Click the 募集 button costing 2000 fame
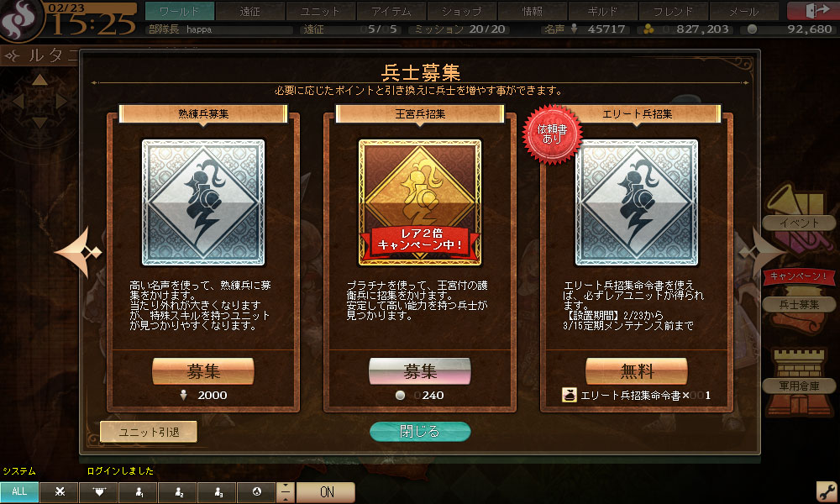840x504 pixels. 203,370
